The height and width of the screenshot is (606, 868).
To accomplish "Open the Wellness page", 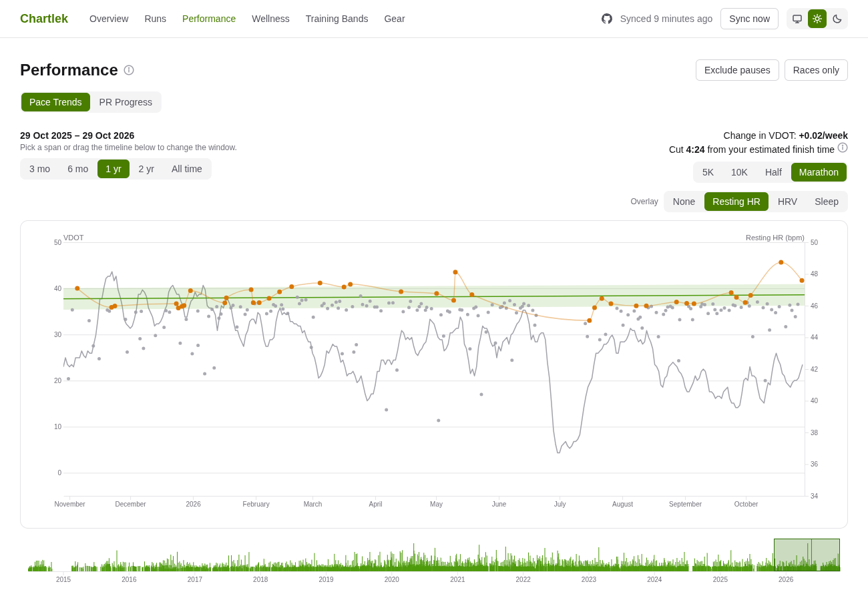I will coord(270,19).
